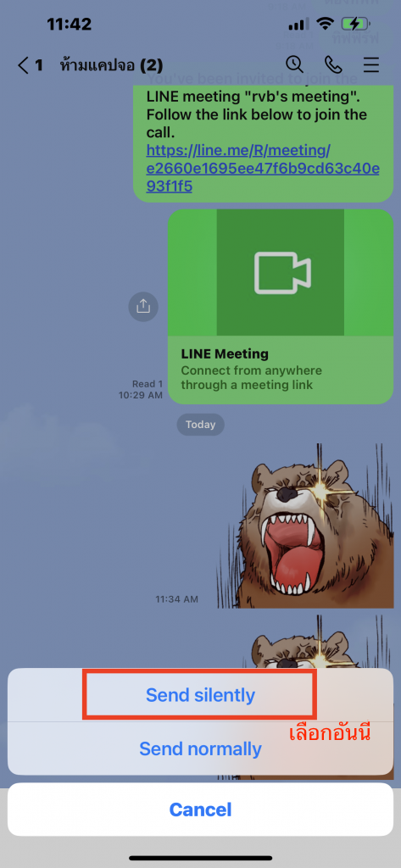Tap the chat title ห้ามแคปจอ (2)
This screenshot has height=868, width=401.
(x=111, y=65)
